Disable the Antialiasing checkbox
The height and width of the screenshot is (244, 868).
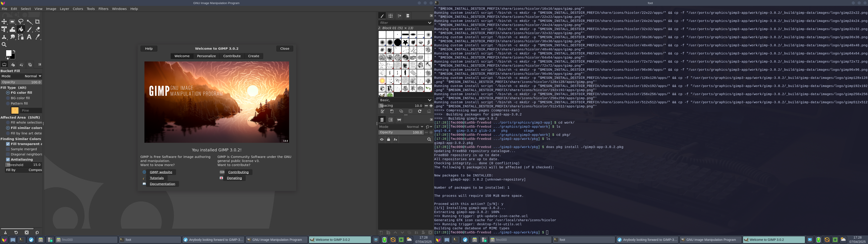point(8,160)
